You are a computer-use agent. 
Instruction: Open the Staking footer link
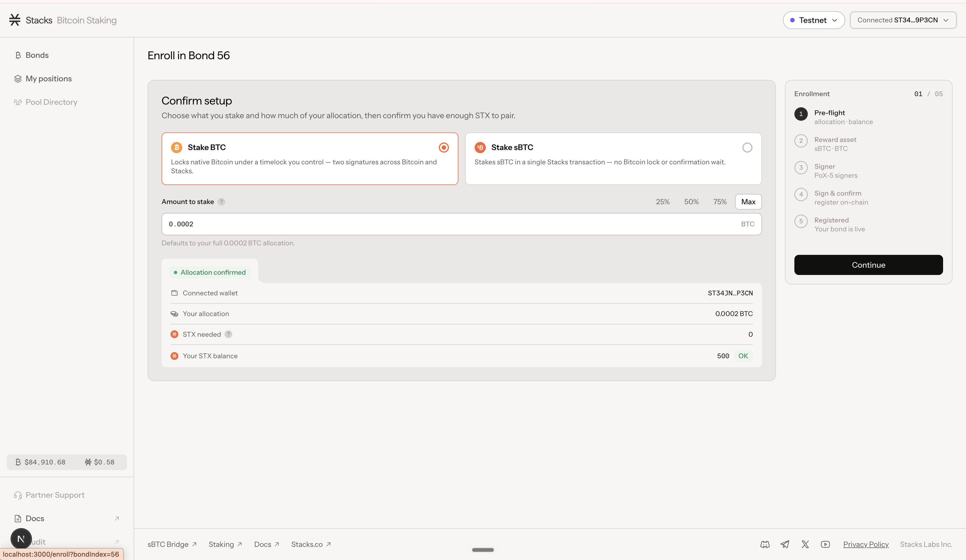click(x=225, y=544)
